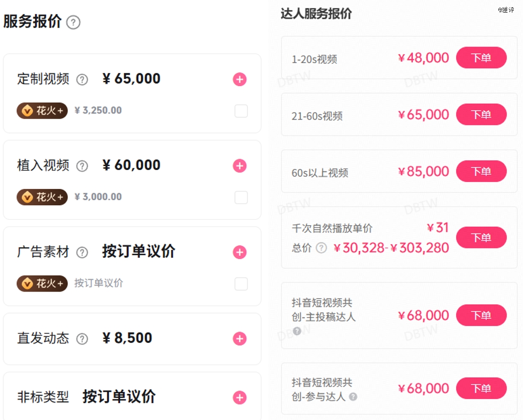Place order for 21-60s视频
This screenshot has height=420, width=523.
481,115
